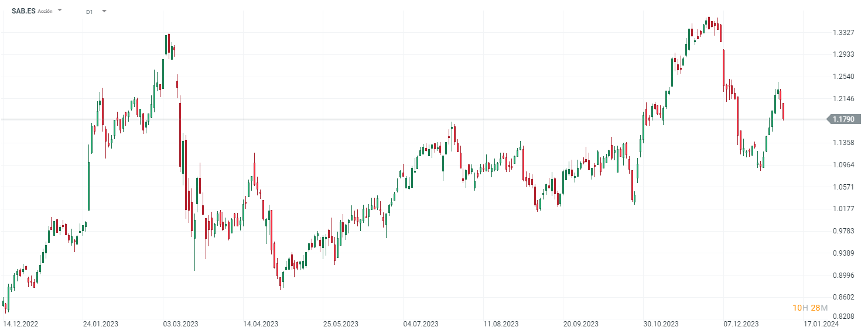Select the 1.1790 current price tag
The image size is (868, 334).
(843, 119)
